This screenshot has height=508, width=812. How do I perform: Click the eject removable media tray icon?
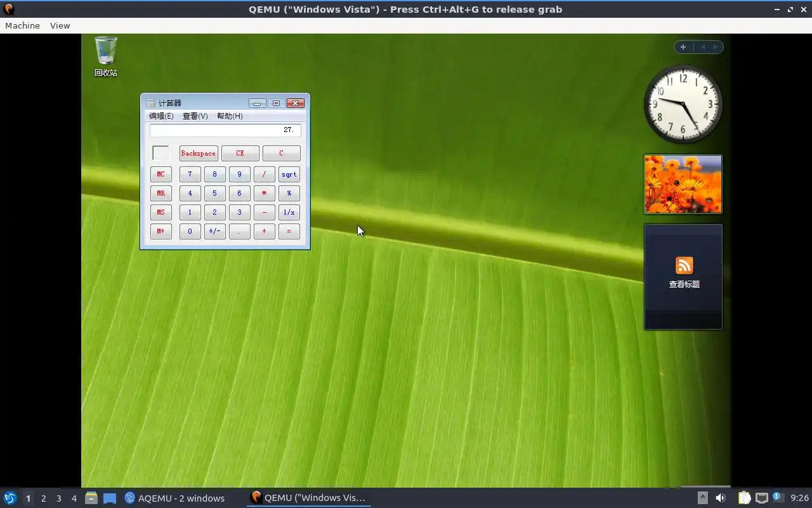point(702,498)
